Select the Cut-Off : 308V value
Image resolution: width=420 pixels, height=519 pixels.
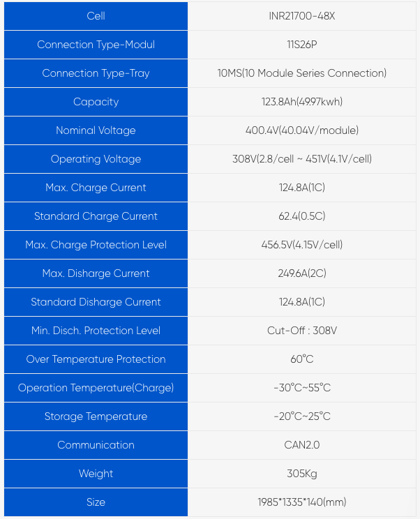click(301, 331)
